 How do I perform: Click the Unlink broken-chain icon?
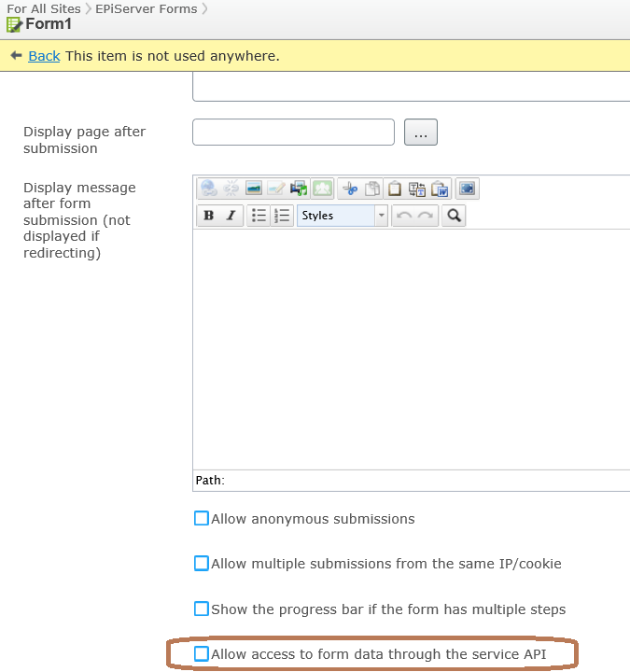(231, 189)
